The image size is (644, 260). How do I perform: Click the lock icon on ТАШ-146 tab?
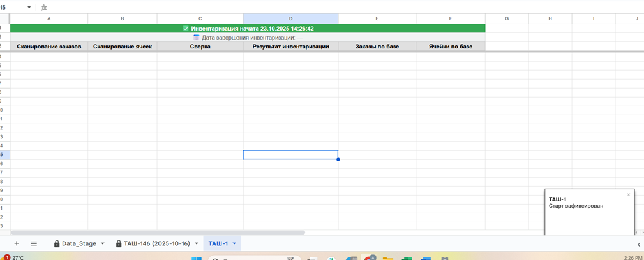pos(119,243)
